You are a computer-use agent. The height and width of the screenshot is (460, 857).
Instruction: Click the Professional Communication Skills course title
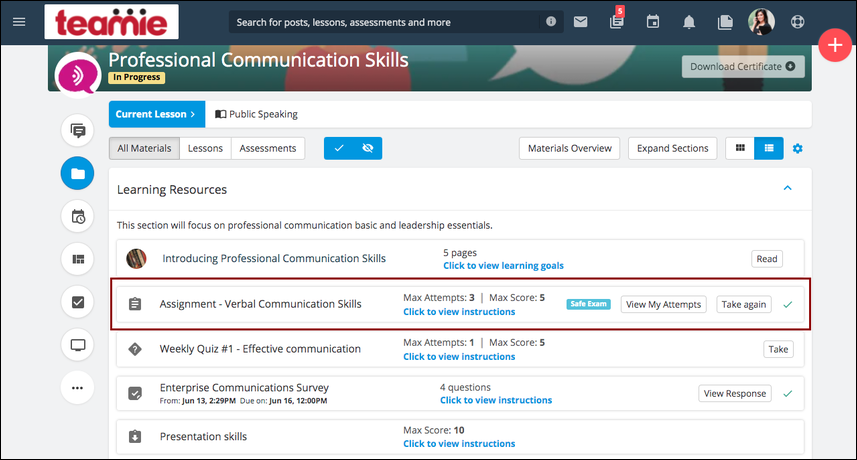pyautogui.click(x=259, y=60)
